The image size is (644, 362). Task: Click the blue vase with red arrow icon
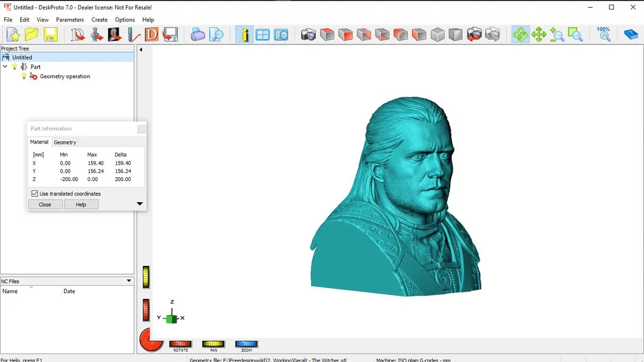(x=97, y=35)
